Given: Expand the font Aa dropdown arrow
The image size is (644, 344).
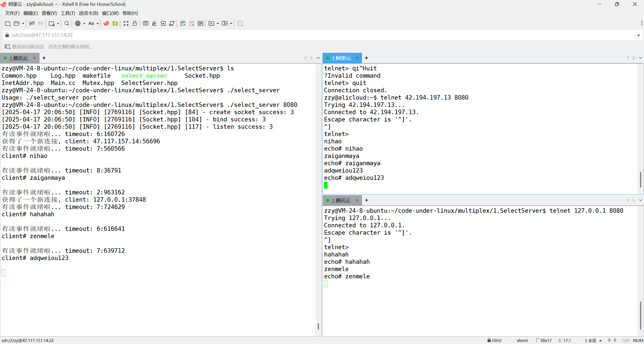Looking at the screenshot, I should click(x=98, y=23).
